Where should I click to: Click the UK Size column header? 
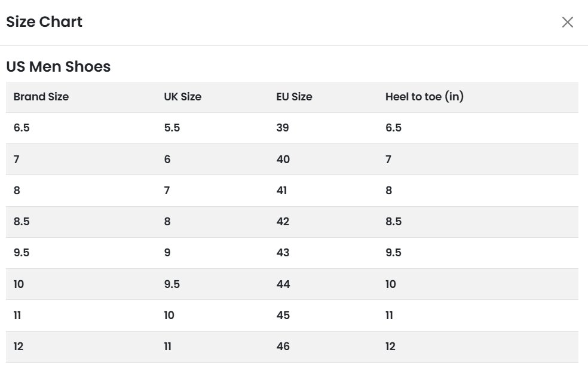pyautogui.click(x=183, y=97)
